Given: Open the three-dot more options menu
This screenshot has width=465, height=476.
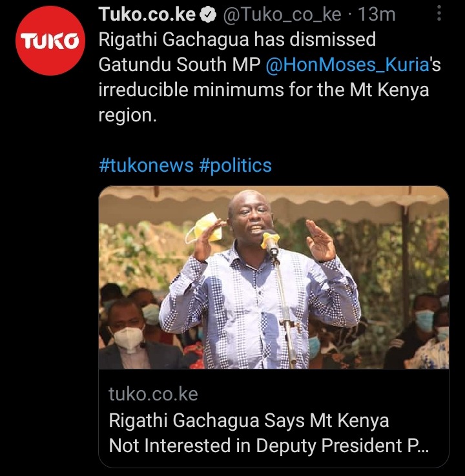Looking at the screenshot, I should click(439, 14).
